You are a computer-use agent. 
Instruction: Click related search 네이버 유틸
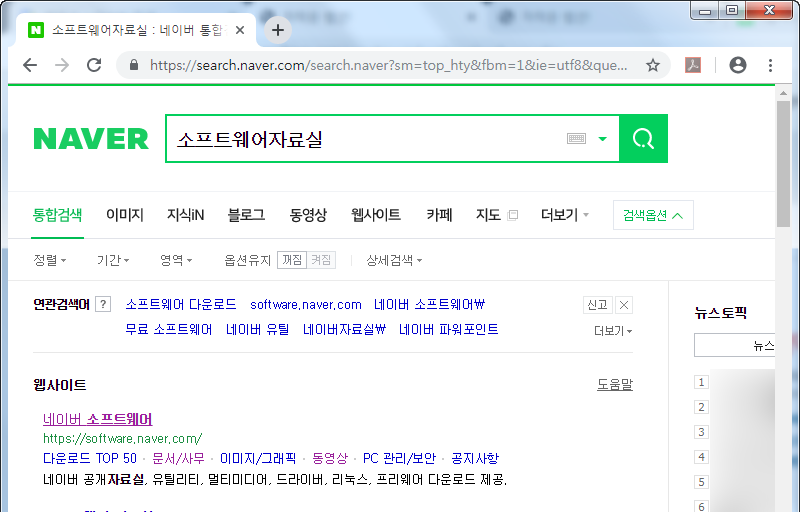(257, 329)
